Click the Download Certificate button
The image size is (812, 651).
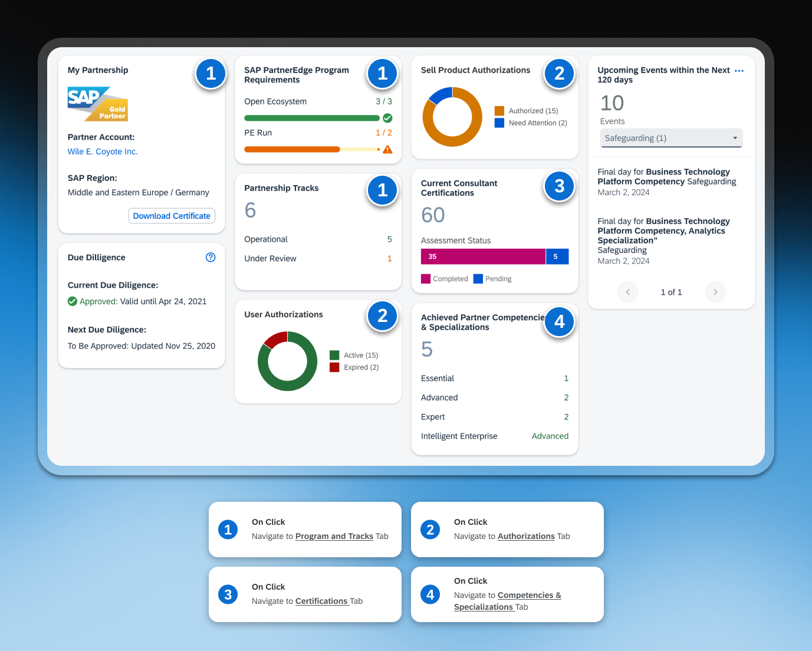click(x=172, y=216)
